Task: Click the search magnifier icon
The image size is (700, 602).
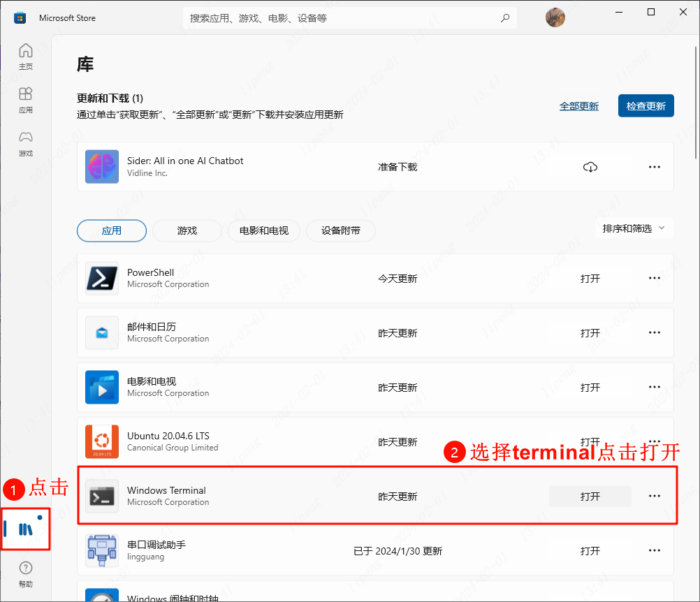Action: (505, 18)
